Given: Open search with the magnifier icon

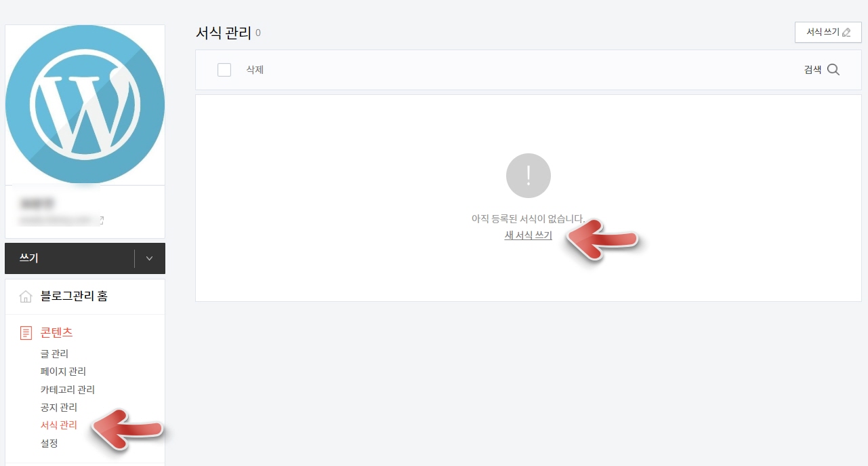Looking at the screenshot, I should (x=833, y=70).
